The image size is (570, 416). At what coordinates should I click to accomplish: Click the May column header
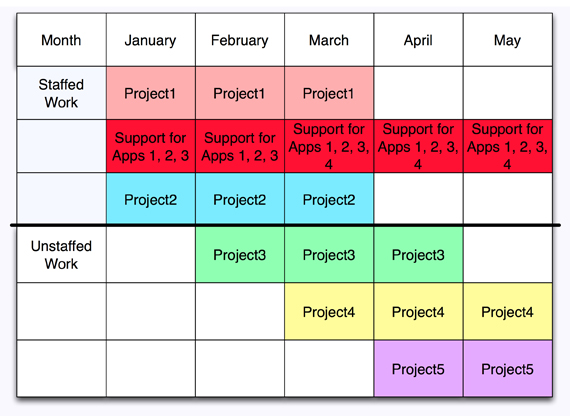tap(508, 40)
